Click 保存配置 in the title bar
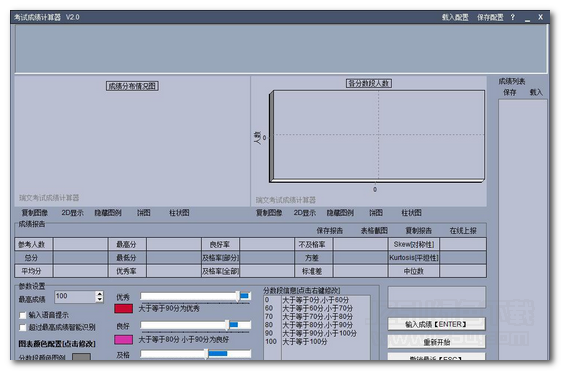561x371 pixels. [490, 17]
